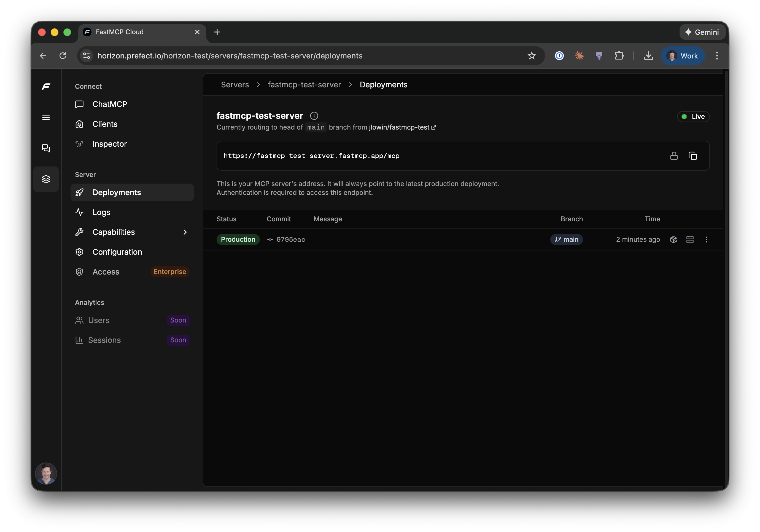This screenshot has width=760, height=532.
Task: Open the package inspection icon on the deployment row
Action: point(673,239)
